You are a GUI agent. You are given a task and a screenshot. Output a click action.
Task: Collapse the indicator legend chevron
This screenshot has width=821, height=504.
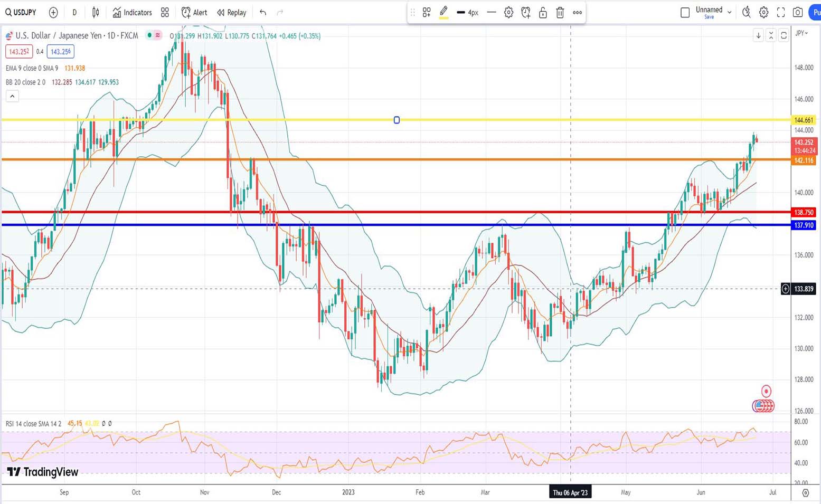pyautogui.click(x=12, y=96)
